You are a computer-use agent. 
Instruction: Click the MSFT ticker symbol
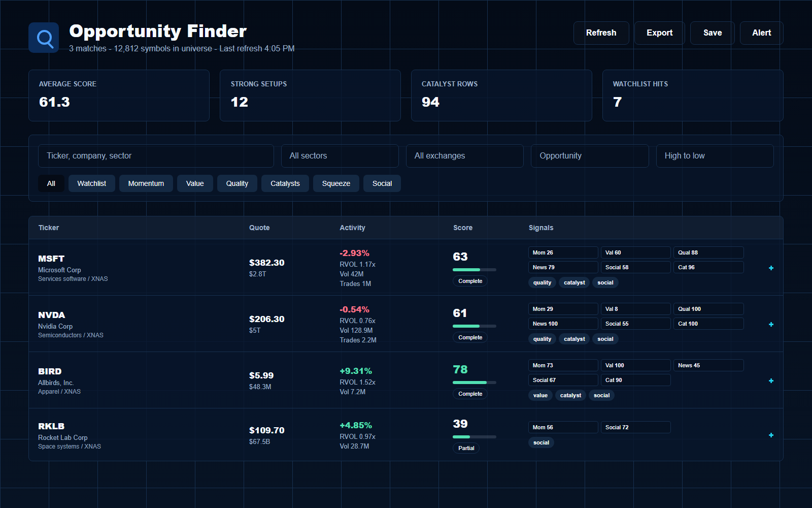(x=51, y=259)
